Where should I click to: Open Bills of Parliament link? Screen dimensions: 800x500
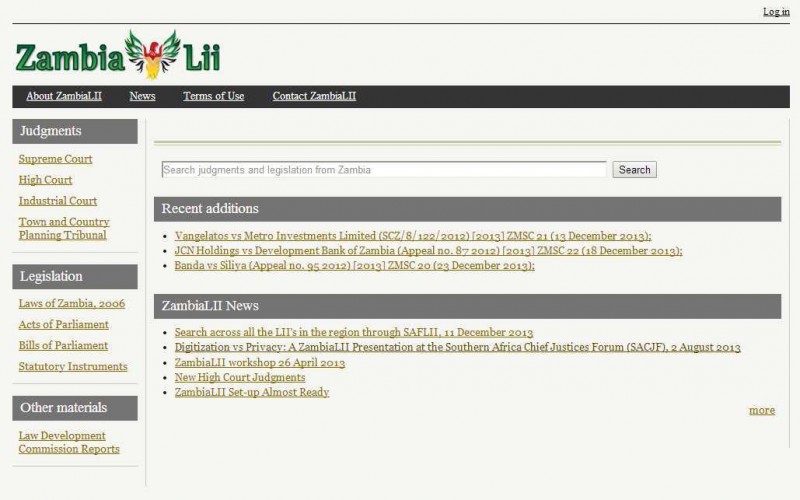63,346
